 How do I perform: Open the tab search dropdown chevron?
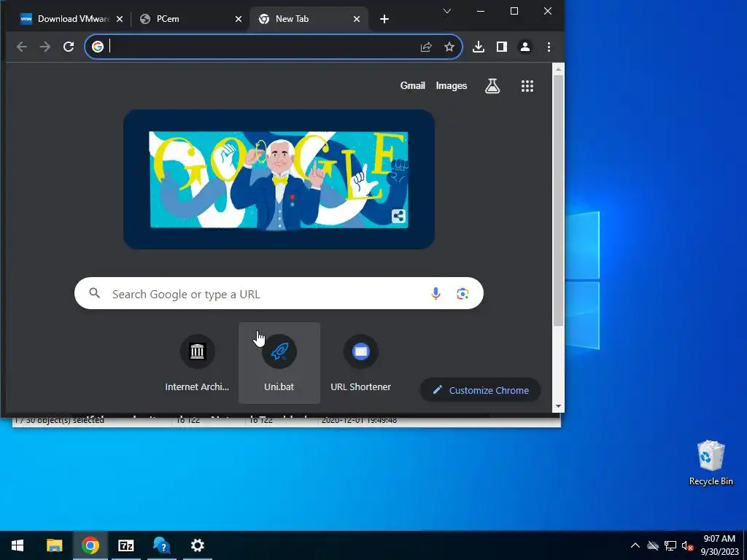coord(447,11)
